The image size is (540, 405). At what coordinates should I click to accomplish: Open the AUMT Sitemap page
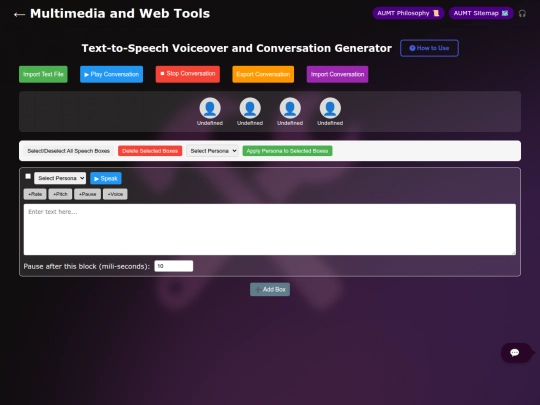481,13
